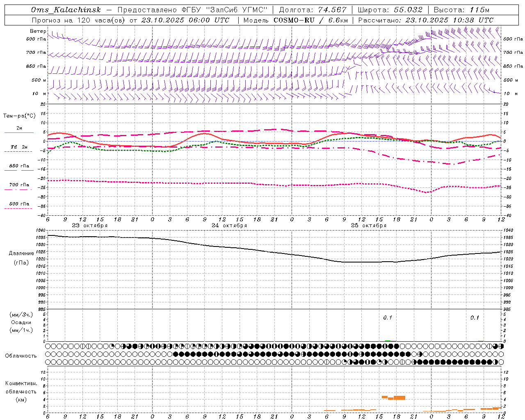
Task: Click the "Облачность" cloud cover label
Action: [x=21, y=356]
